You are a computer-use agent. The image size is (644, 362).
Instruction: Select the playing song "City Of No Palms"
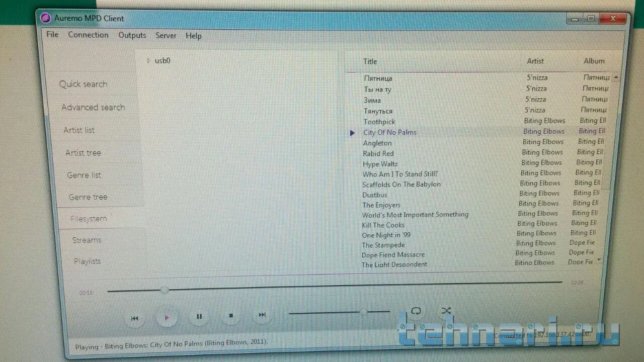point(390,132)
